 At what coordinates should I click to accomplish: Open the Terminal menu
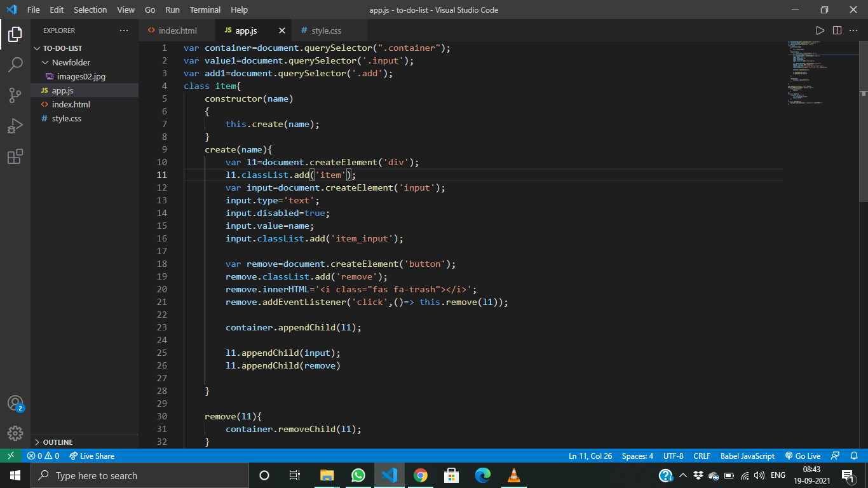click(205, 10)
